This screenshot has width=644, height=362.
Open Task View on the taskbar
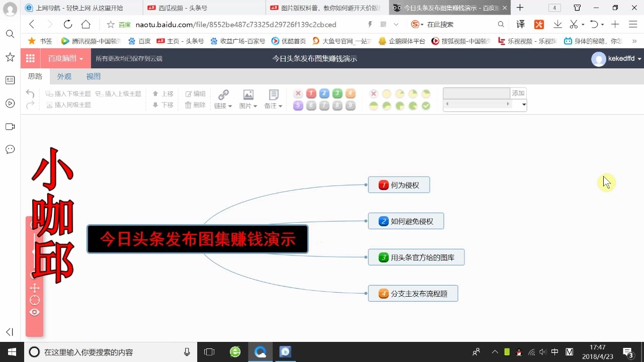click(209, 352)
